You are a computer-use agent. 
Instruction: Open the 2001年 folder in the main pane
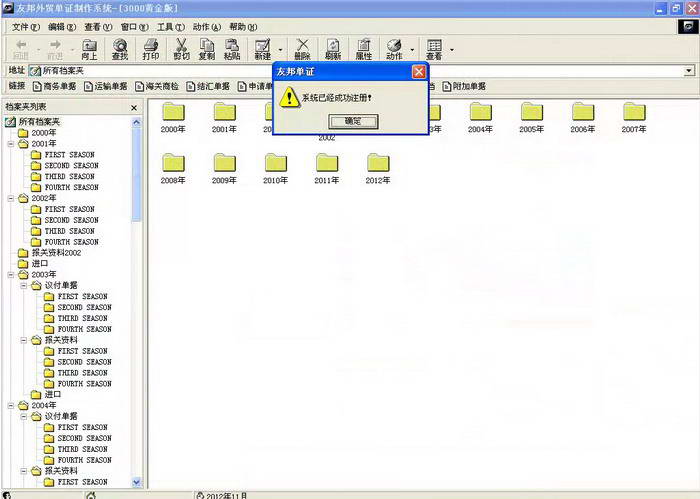[x=224, y=118]
